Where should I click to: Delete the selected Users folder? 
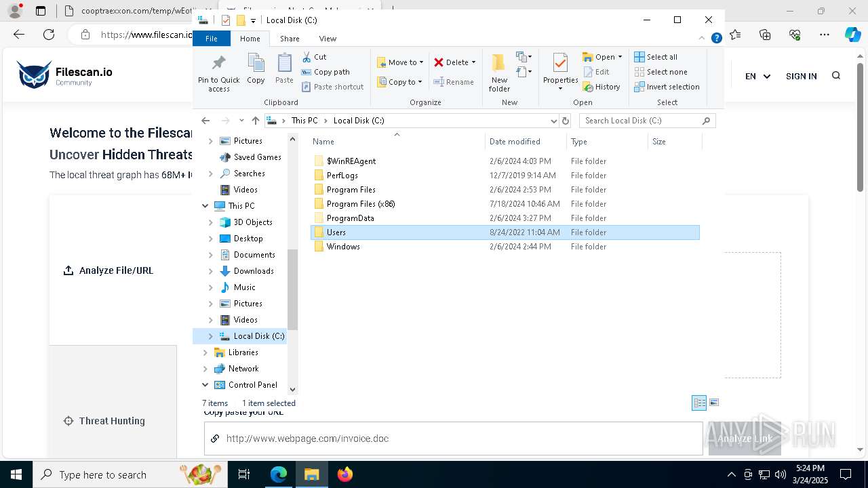[451, 62]
